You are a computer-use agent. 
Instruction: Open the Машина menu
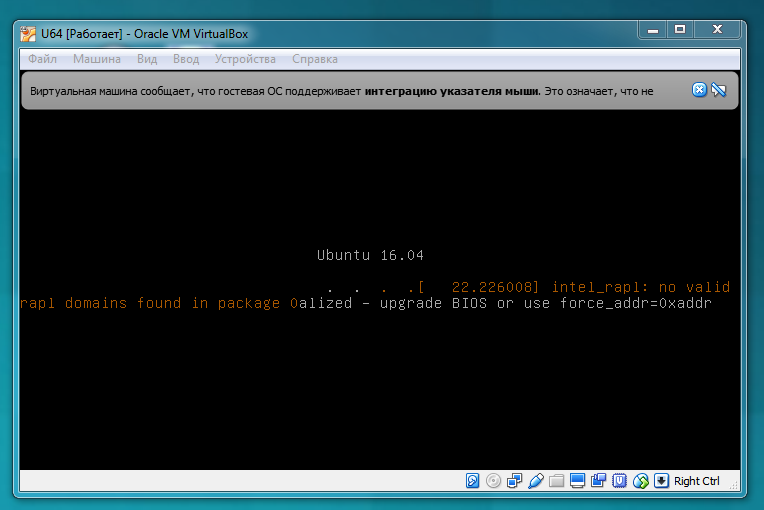[96, 59]
